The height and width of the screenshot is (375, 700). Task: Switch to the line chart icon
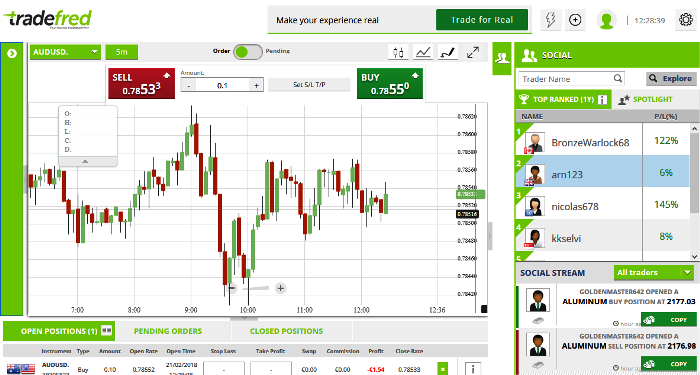423,52
